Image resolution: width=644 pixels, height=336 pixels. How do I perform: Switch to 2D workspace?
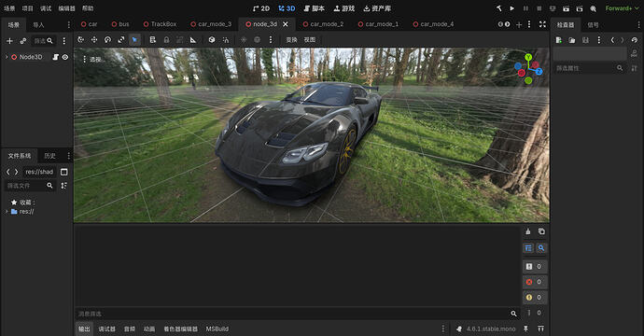click(x=260, y=8)
